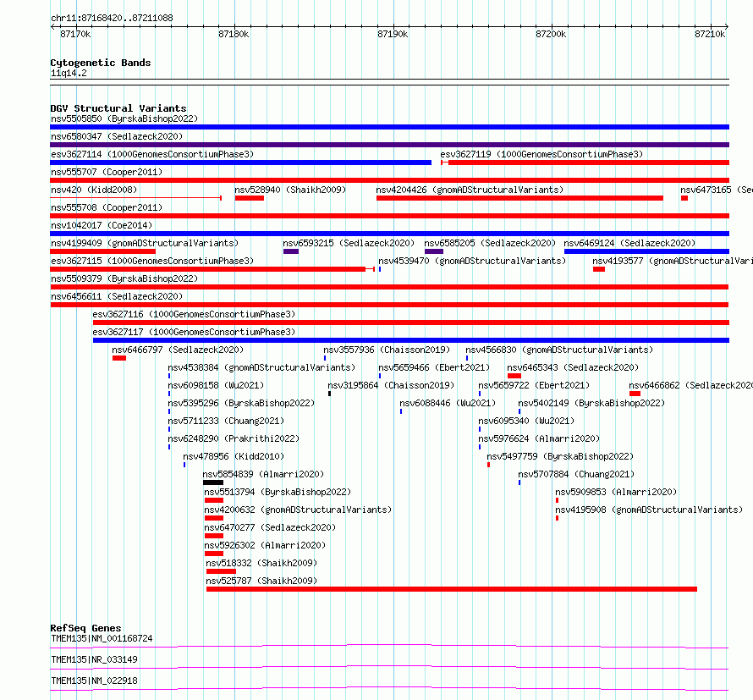This screenshot has height=700, width=753.
Task: Open nsv6465343 (Sedlazeck2020) label
Action: click(573, 367)
